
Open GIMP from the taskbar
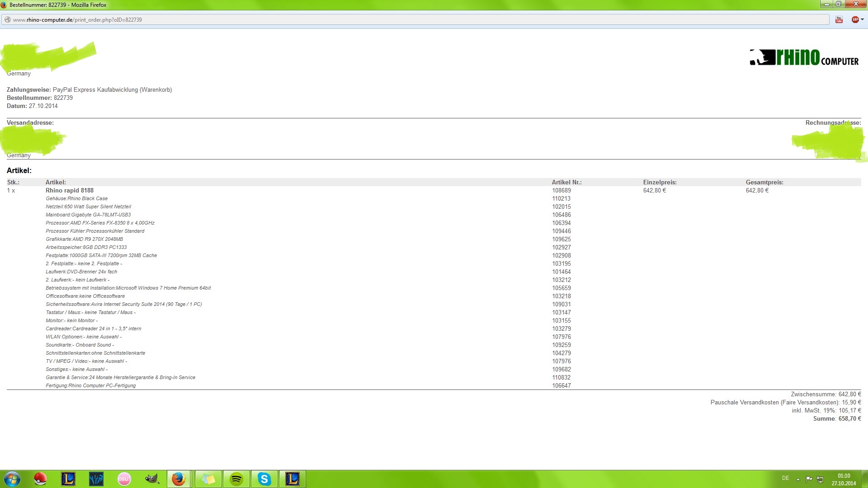point(152,479)
